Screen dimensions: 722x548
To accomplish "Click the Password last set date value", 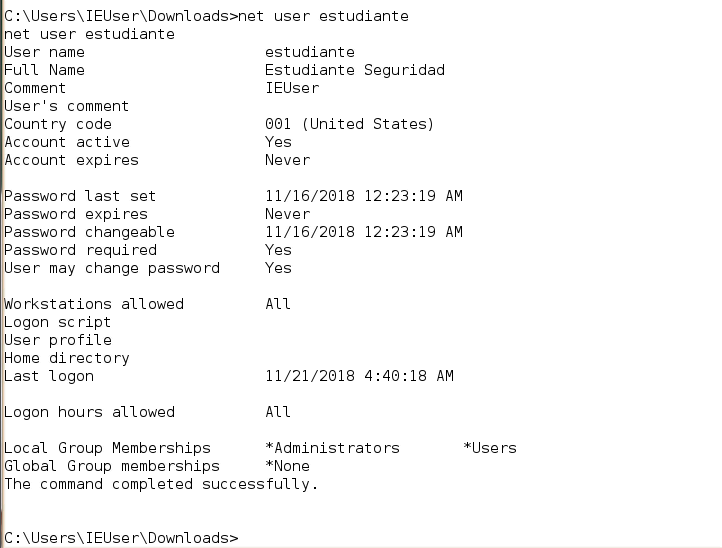I will click(363, 196).
